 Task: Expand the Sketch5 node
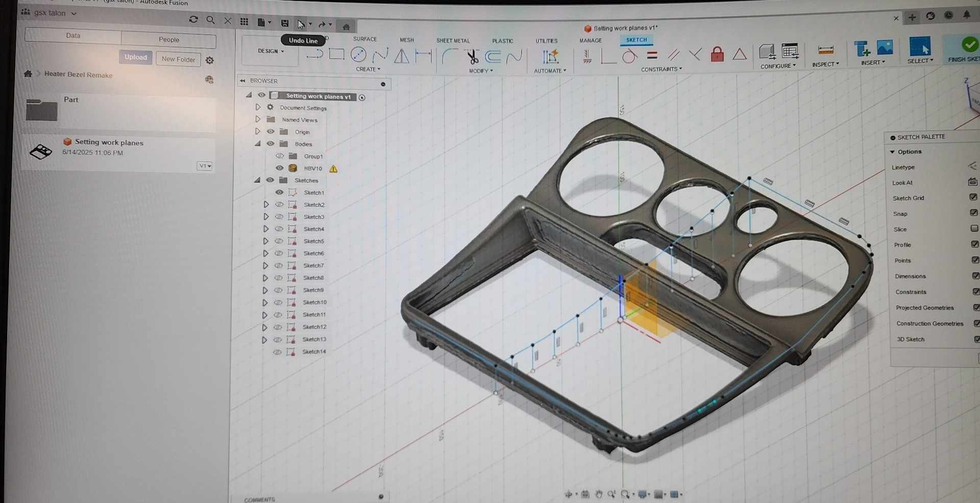click(265, 241)
